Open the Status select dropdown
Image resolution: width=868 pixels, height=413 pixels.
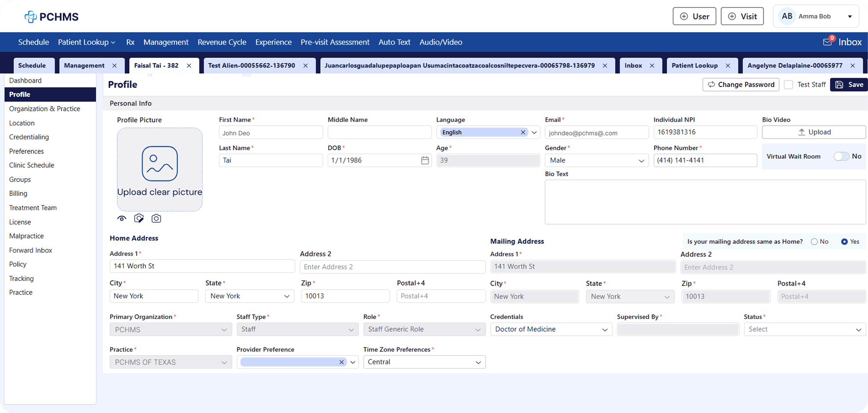point(804,330)
